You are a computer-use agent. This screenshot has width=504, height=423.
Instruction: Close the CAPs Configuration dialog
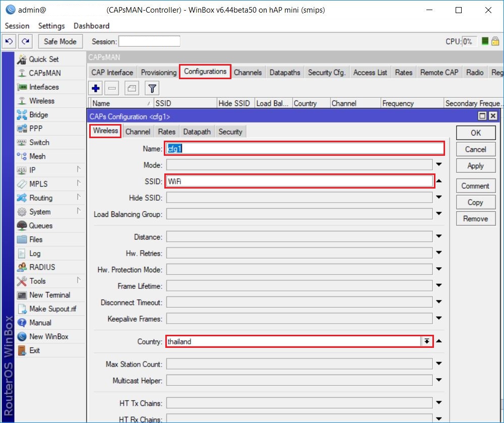pyautogui.click(x=493, y=116)
